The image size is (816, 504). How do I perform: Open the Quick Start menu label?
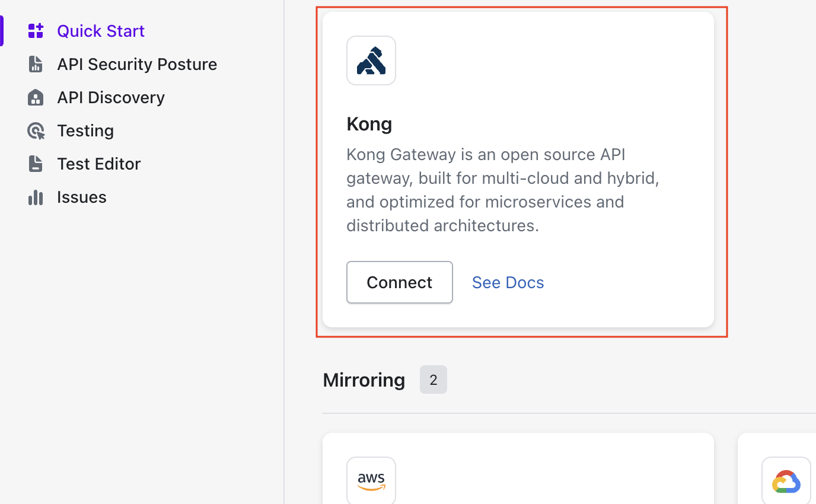(x=101, y=31)
